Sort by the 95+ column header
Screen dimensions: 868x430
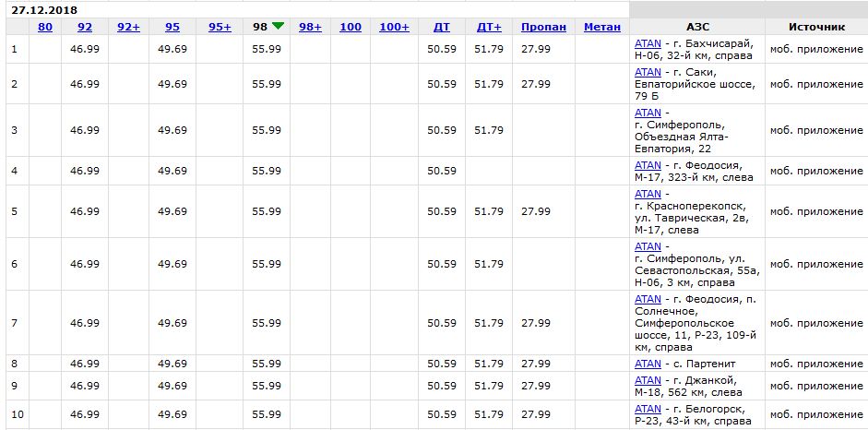click(220, 27)
